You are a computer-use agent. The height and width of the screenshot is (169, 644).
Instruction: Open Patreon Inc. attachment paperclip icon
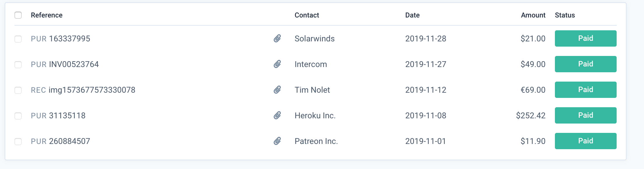[x=277, y=141]
